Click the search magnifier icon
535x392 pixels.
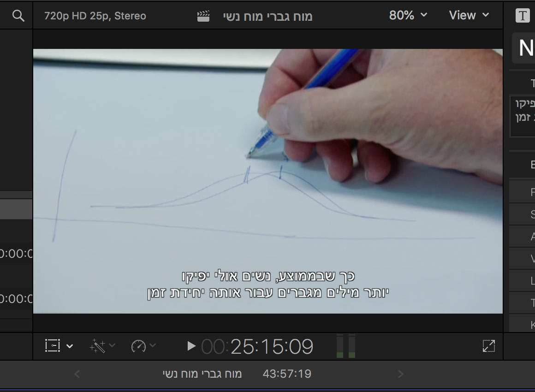click(18, 16)
